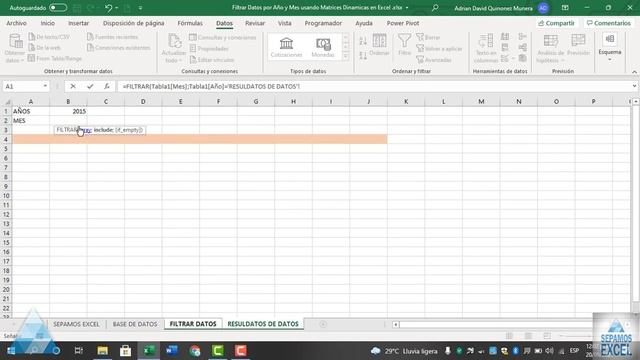This screenshot has height=360, width=640.
Task: Select cell A2 labeled MES
Action: click(x=31, y=120)
